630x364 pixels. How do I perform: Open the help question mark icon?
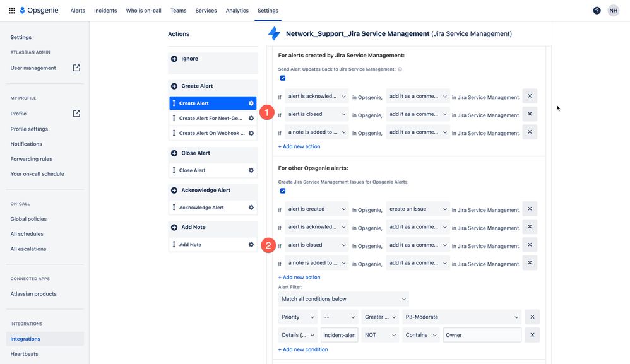pos(597,11)
